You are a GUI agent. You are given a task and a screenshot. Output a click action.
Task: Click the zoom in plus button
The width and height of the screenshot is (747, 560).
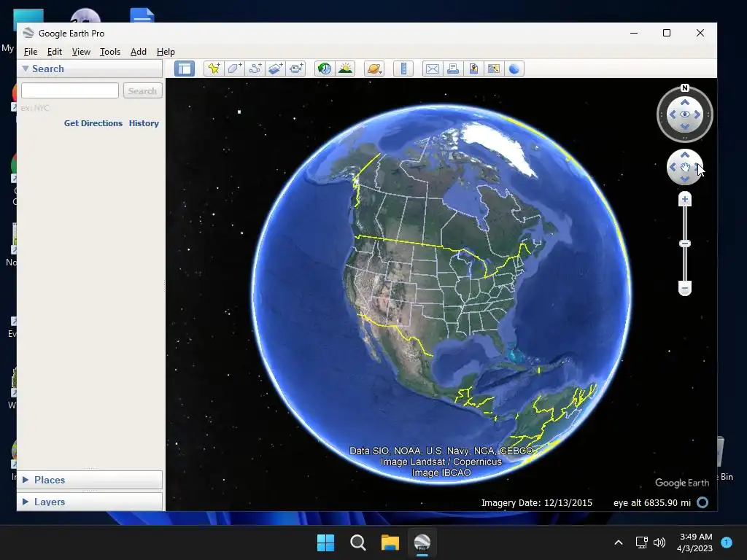click(684, 200)
